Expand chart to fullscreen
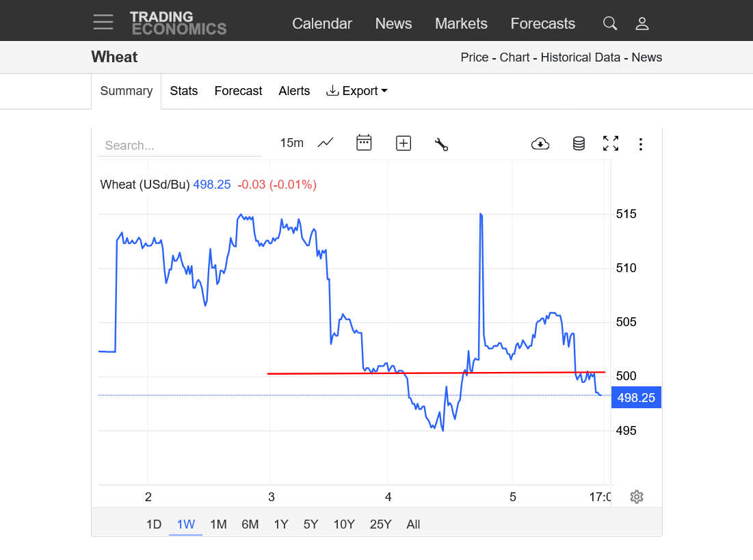753x560 pixels. tap(610, 144)
